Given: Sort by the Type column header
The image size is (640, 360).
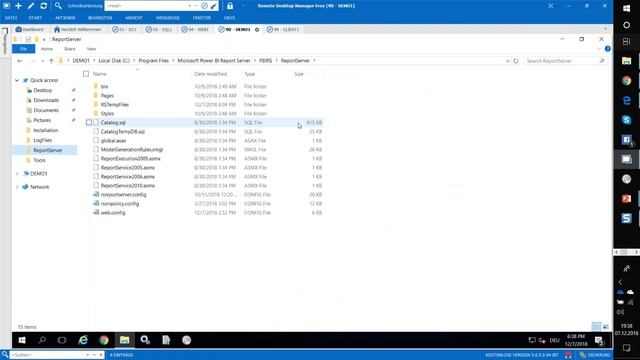Looking at the screenshot, I should pyautogui.click(x=249, y=74).
